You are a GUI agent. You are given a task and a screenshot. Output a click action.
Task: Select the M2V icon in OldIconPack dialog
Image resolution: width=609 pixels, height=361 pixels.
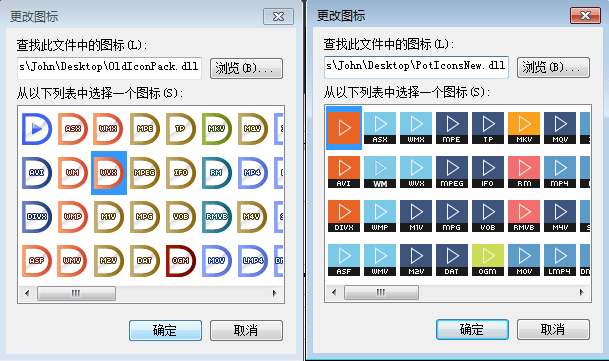pyautogui.click(x=108, y=260)
